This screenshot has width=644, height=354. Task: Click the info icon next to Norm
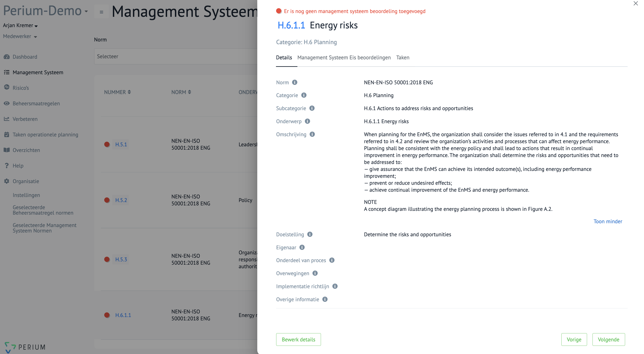coord(294,82)
